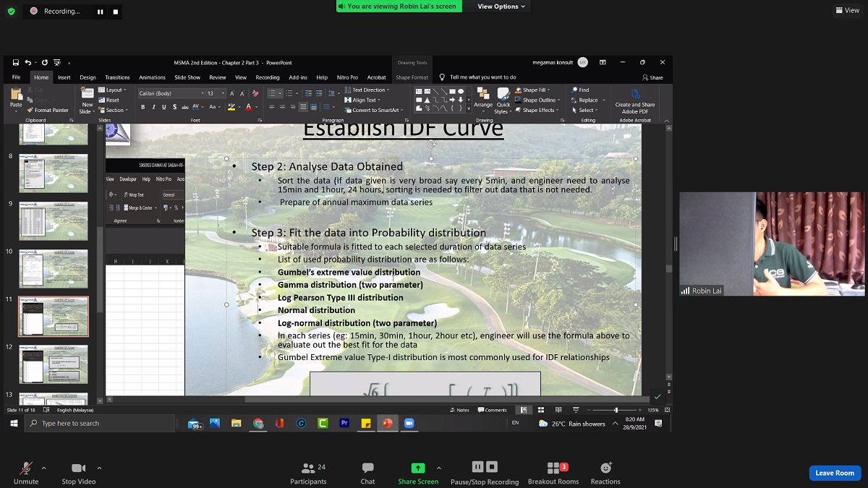Activate the Format Painter
The image size is (868, 488).
coord(48,111)
